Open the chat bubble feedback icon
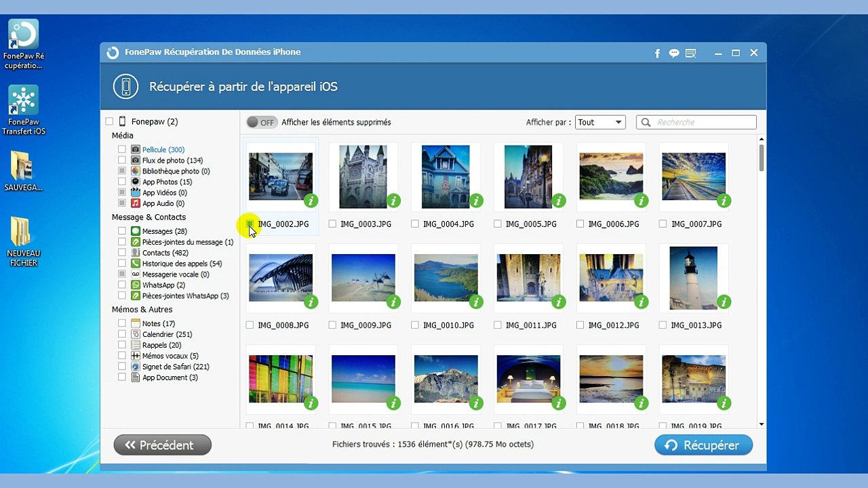This screenshot has height=488, width=868. 674,53
